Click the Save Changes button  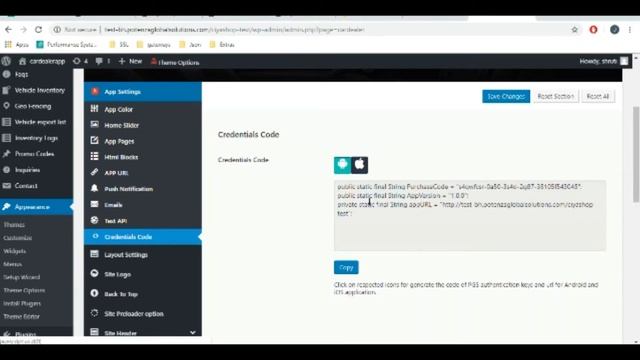point(506,96)
